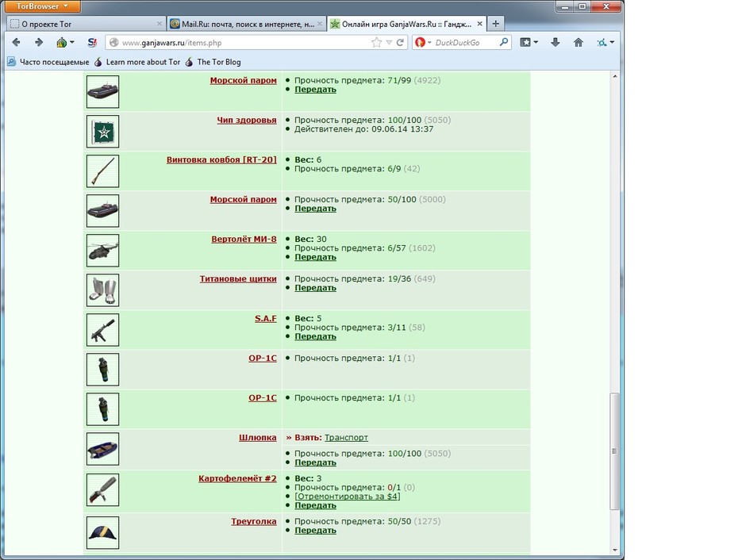Bookmark this page with the star icon
Screen dimensions: 738x560
376,42
